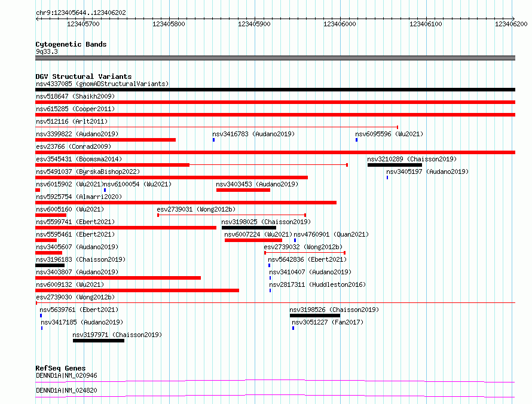The image size is (532, 404).
Task: Click the small red nsv6015902 (Wu2021) bar
Action: (x=38, y=190)
